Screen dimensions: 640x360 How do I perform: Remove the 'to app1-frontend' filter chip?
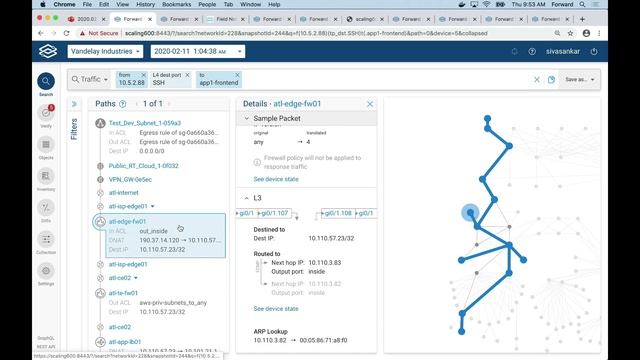click(x=237, y=75)
